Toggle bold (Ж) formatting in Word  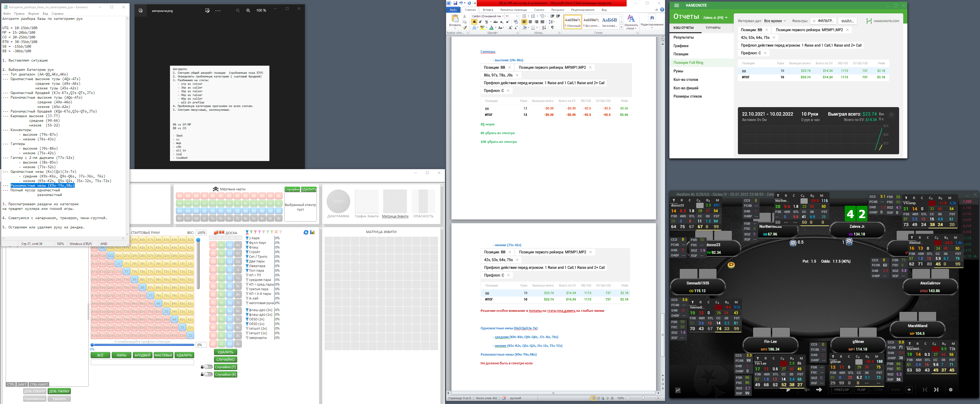[474, 22]
